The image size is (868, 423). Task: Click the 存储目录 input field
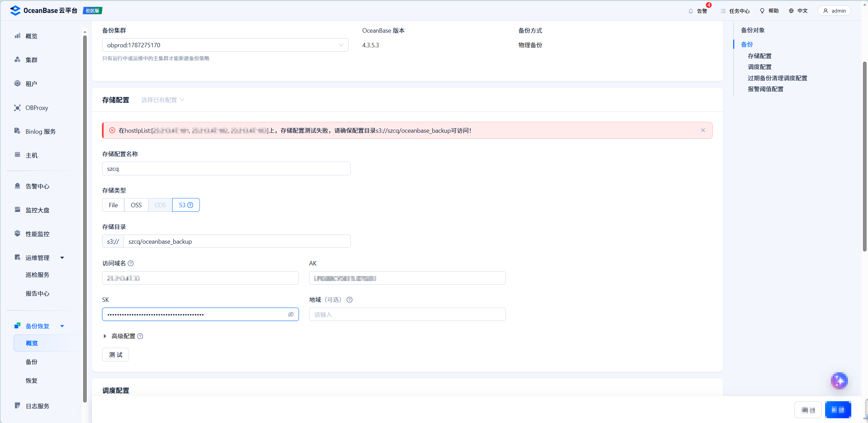click(237, 241)
